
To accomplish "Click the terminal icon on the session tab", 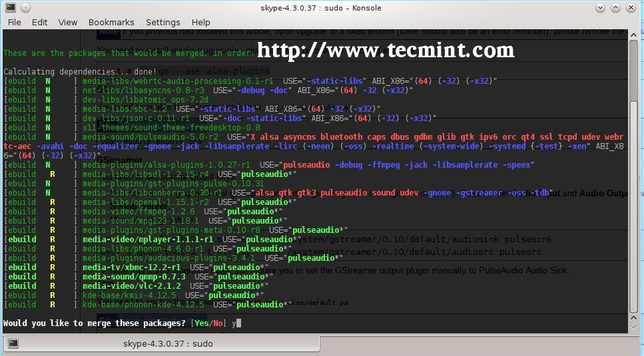I will pos(13,343).
